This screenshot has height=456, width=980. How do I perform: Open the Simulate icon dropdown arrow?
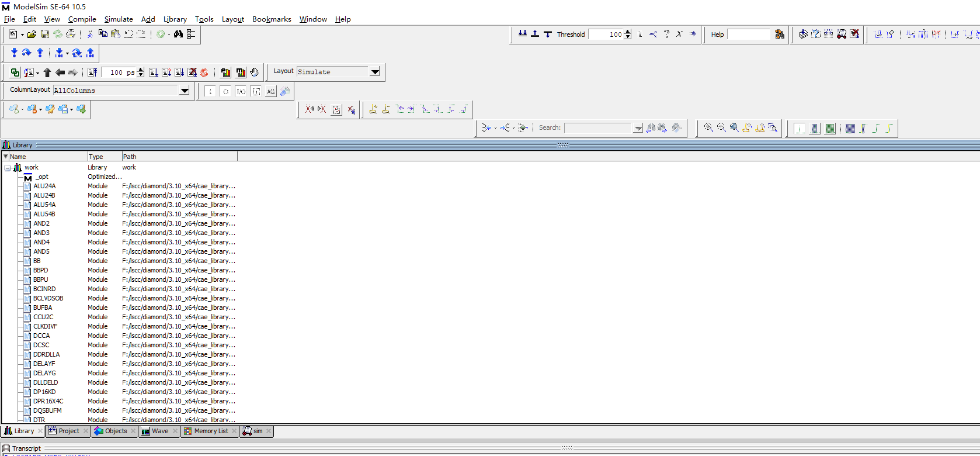point(37,72)
